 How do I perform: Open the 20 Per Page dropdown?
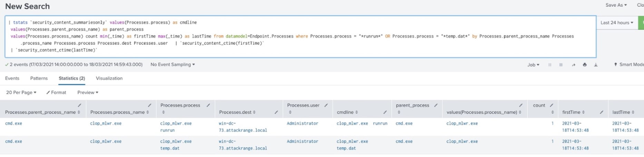(21, 92)
